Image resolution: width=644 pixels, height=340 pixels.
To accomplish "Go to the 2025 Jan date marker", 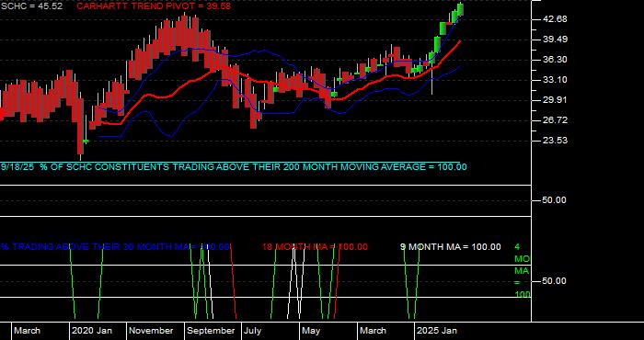I will [437, 331].
